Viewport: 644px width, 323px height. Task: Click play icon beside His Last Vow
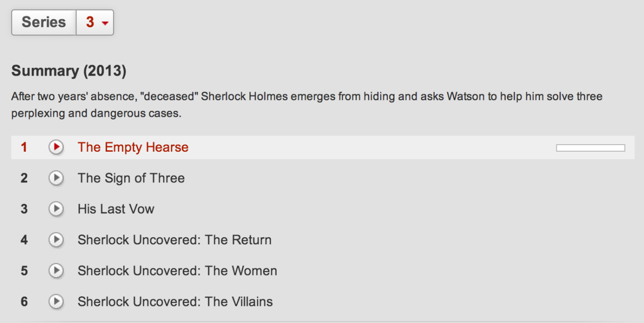pyautogui.click(x=56, y=209)
